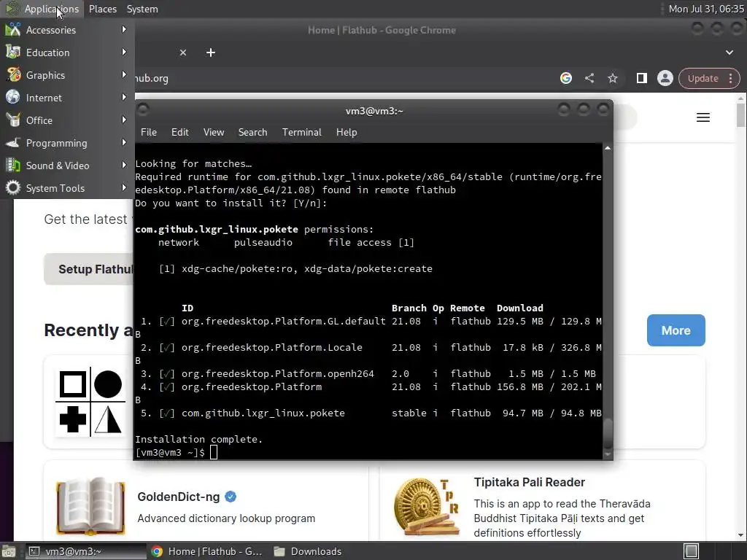
Task: Open a new Chrome tab
Action: click(x=211, y=52)
